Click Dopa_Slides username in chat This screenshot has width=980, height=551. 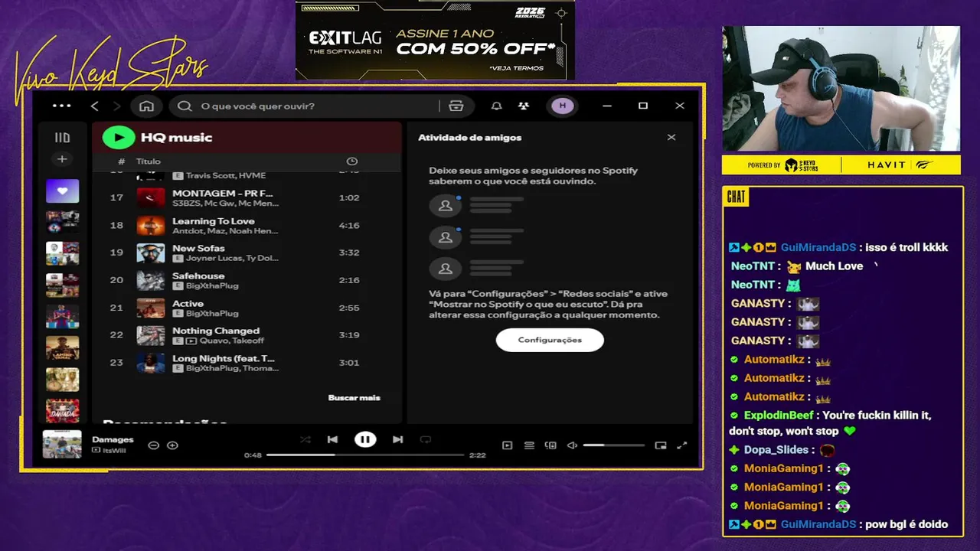pos(776,450)
